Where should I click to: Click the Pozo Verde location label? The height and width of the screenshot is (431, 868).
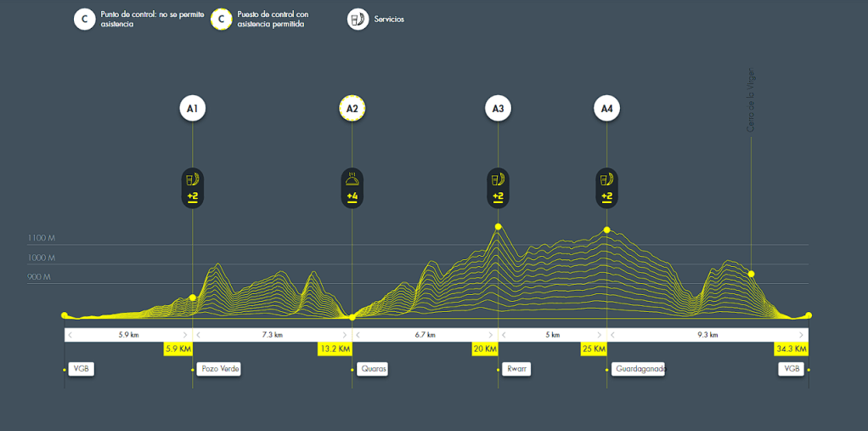tap(219, 369)
